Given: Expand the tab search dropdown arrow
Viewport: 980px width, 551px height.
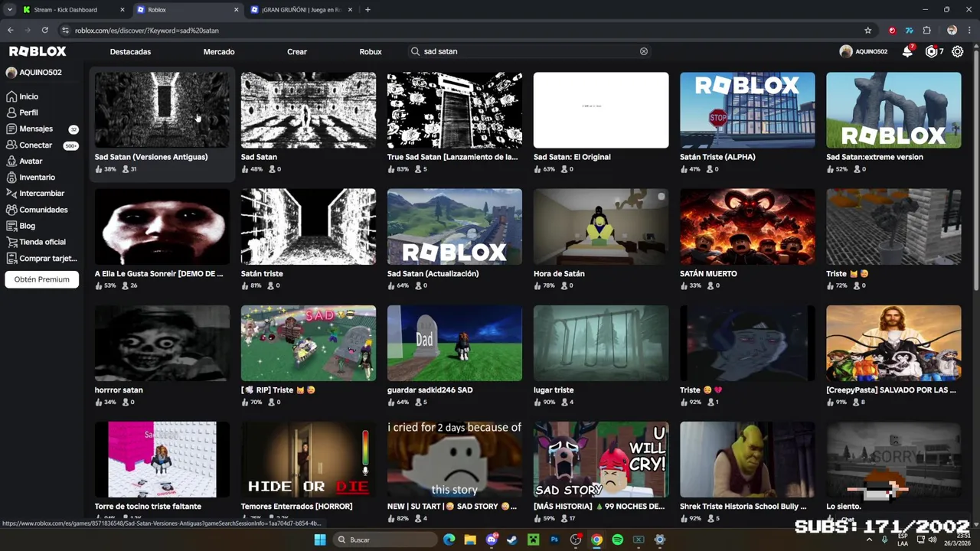Looking at the screenshot, I should 10,10.
